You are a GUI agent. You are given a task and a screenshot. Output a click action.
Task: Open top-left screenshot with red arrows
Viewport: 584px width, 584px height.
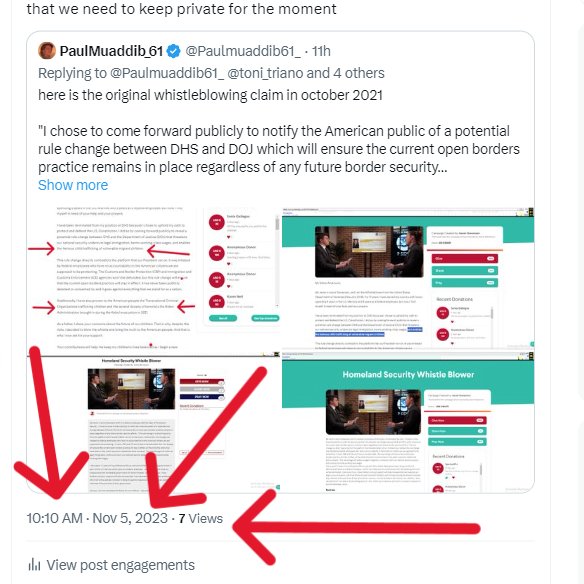(x=153, y=279)
